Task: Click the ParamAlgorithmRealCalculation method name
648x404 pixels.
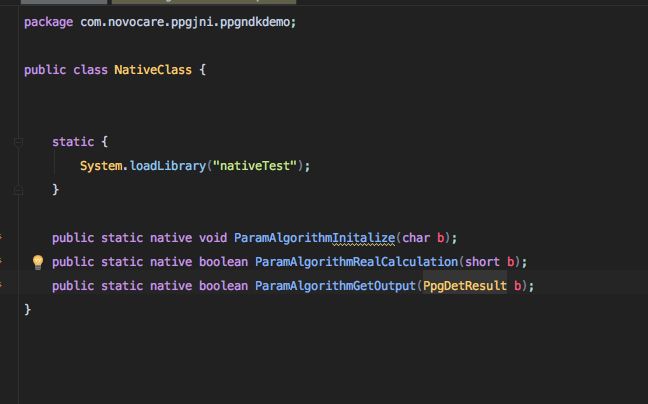Action: (x=356, y=262)
